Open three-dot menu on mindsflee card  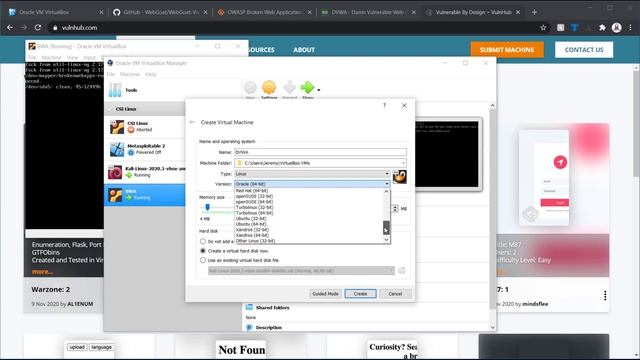[x=605, y=296]
